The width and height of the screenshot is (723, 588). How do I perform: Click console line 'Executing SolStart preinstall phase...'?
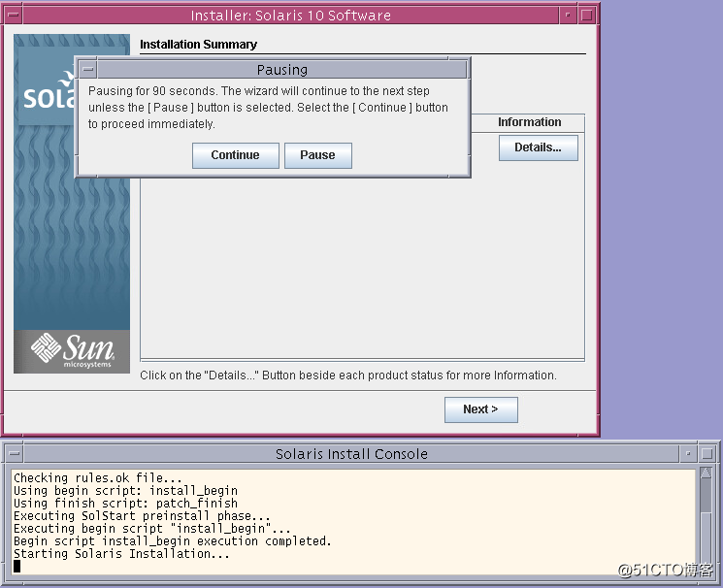point(142,515)
